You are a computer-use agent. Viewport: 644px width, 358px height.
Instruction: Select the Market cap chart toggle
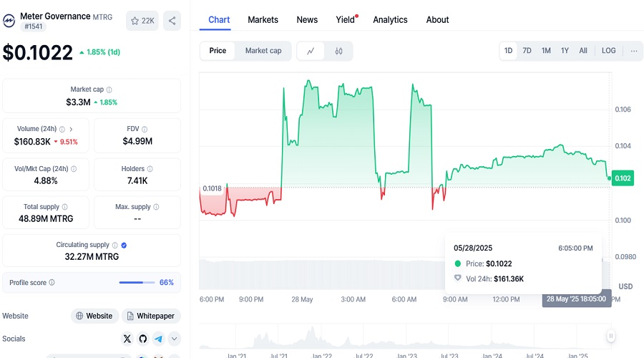coord(263,51)
